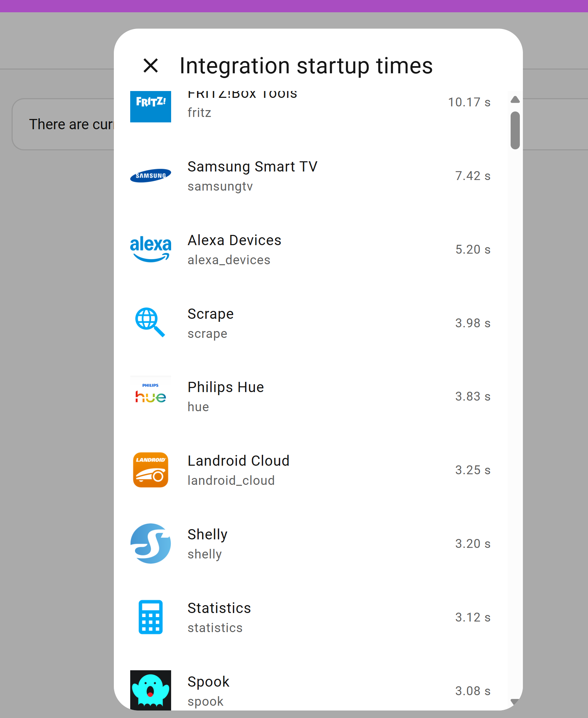Click the Spook ghost icon

coord(151,690)
